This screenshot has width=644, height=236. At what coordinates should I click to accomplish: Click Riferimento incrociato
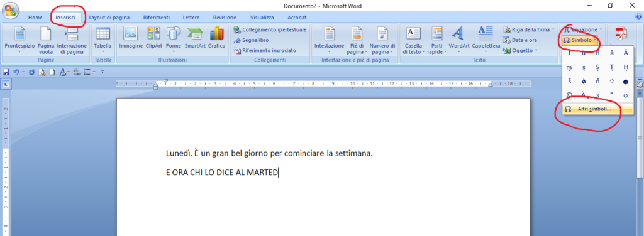pyautogui.click(x=265, y=50)
